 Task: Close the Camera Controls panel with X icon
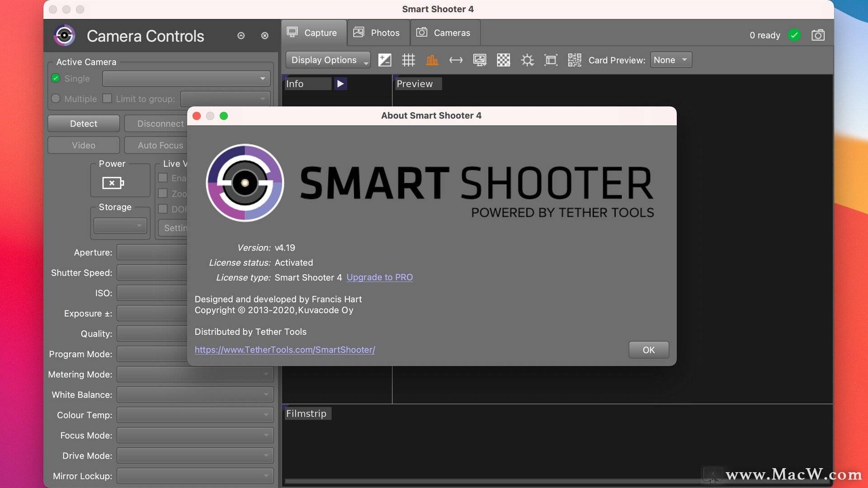[x=265, y=36]
